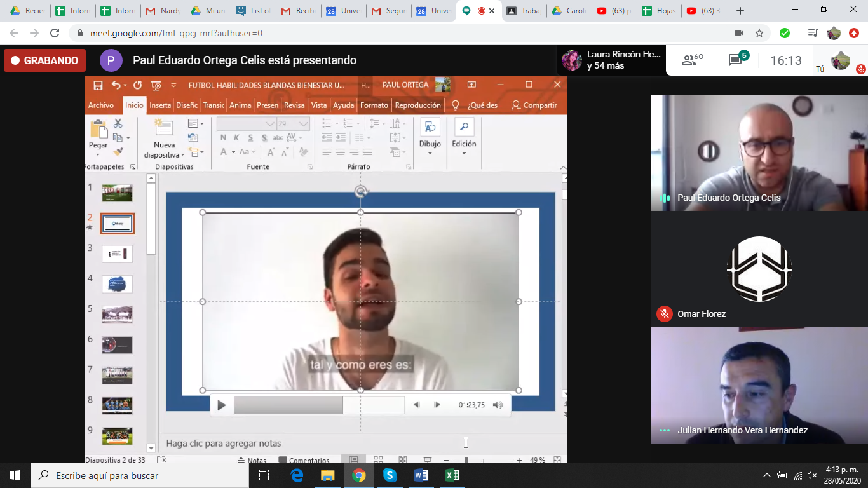
Task: Mute the embedded video volume icon
Action: (498, 405)
